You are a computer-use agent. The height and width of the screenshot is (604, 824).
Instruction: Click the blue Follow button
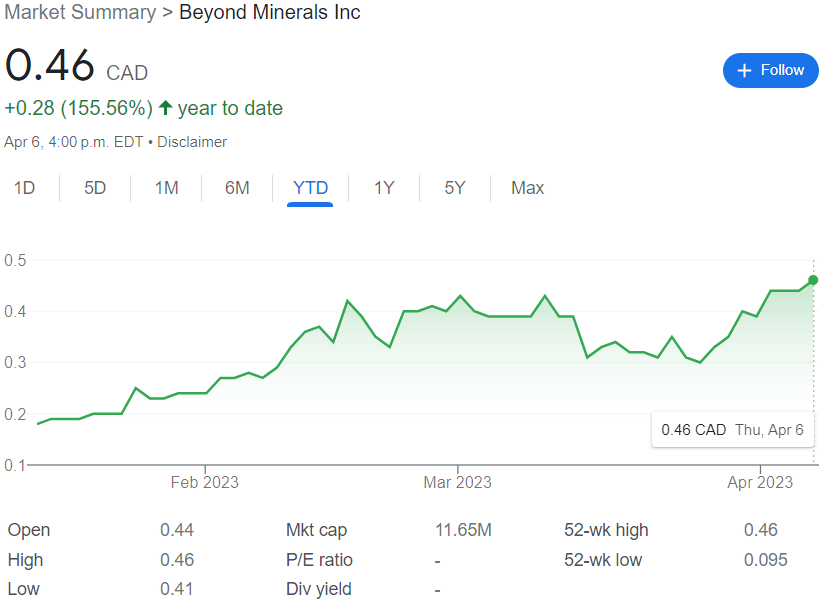pyautogui.click(x=770, y=70)
